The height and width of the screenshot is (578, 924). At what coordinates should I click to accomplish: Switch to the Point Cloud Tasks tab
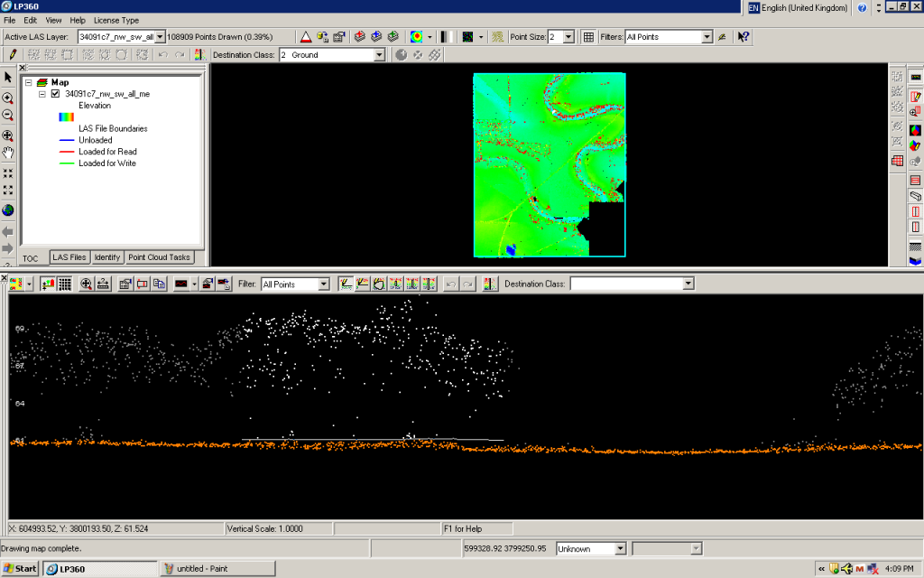click(x=160, y=257)
